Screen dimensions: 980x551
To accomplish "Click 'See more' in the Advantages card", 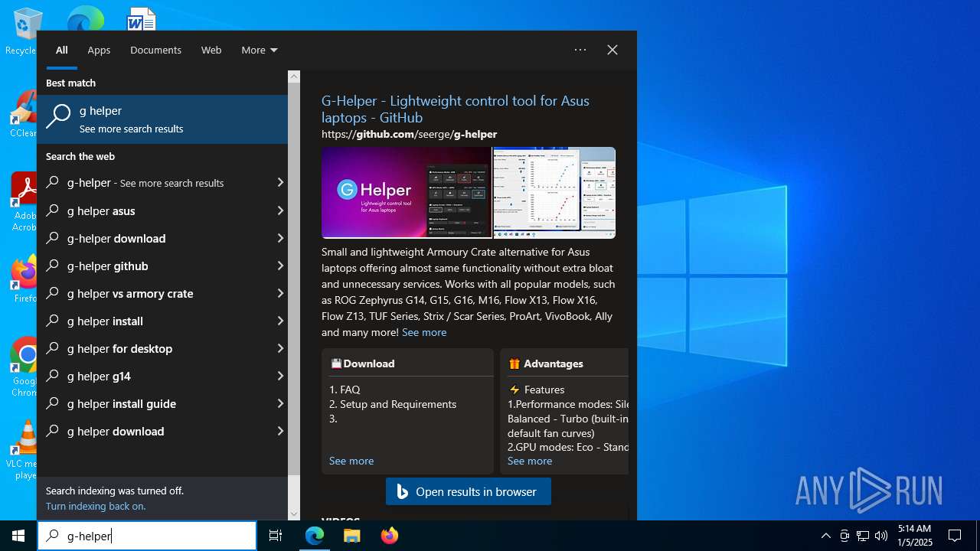I will (530, 461).
